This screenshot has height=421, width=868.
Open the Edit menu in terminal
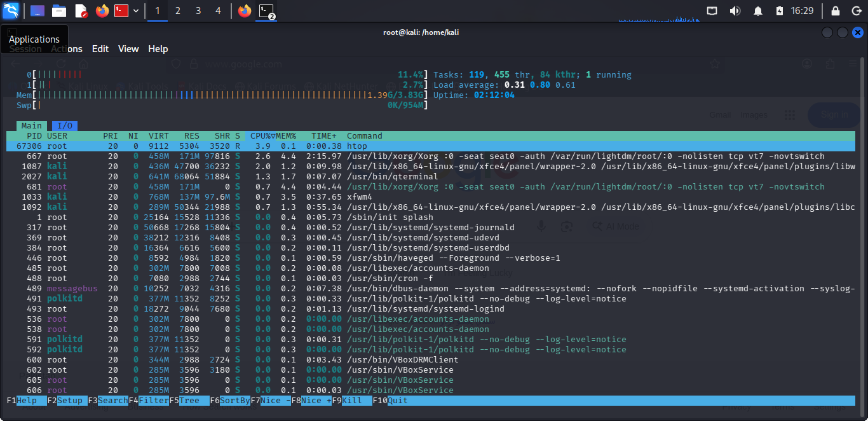[100, 49]
